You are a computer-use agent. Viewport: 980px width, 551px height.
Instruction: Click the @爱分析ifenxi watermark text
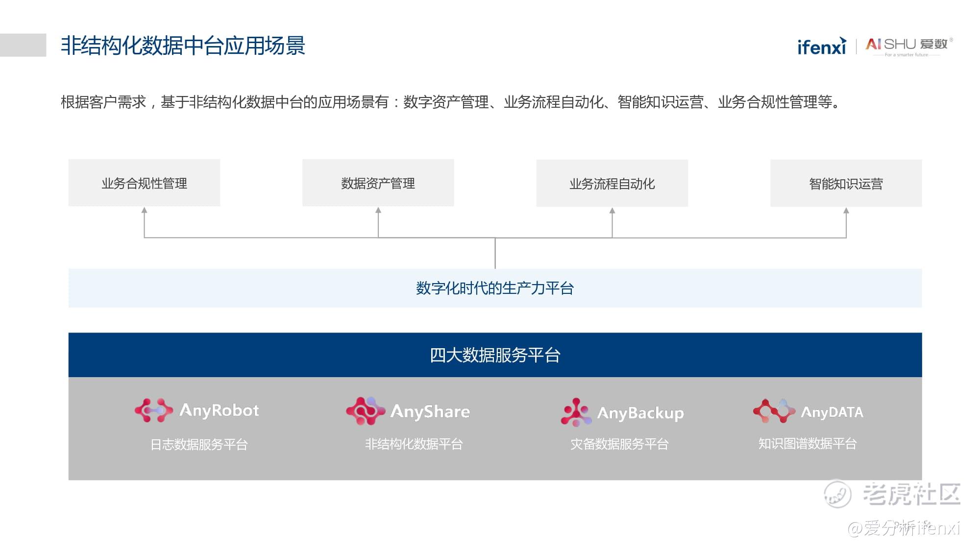[x=903, y=528]
